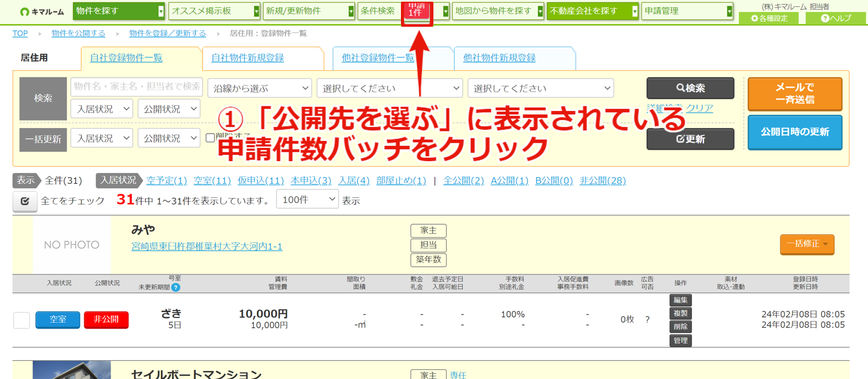Filter by B公開(0)

(x=554, y=180)
